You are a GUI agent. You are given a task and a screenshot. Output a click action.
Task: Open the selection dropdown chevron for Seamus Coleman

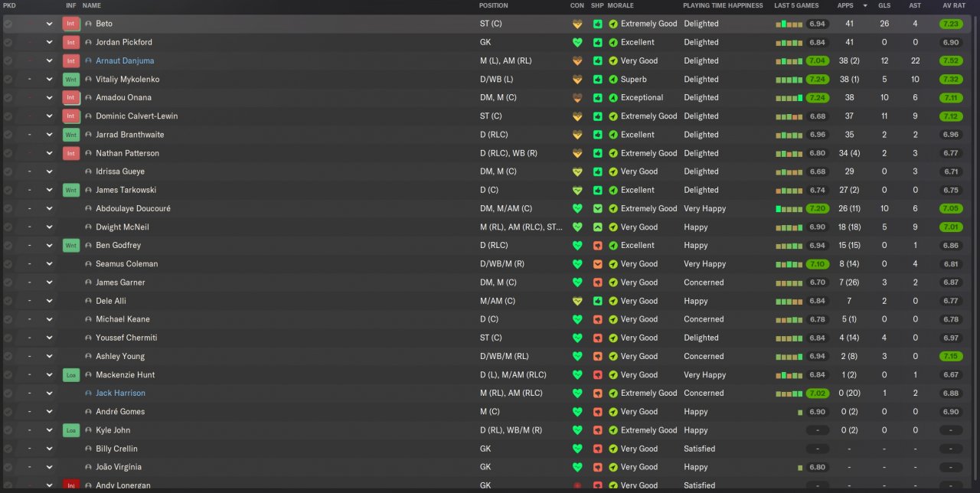(x=49, y=264)
